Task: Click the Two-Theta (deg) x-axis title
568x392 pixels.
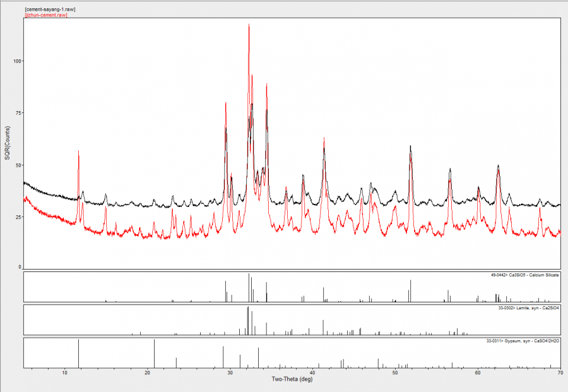Action: coord(292,379)
